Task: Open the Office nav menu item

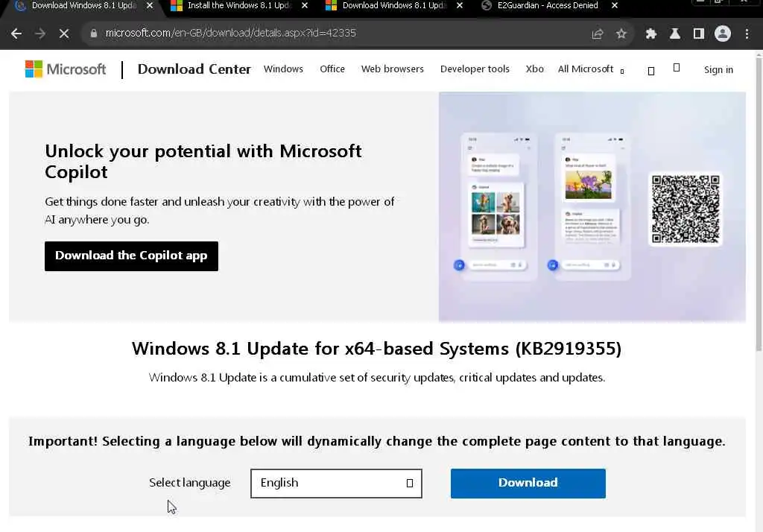Action: 332,69
